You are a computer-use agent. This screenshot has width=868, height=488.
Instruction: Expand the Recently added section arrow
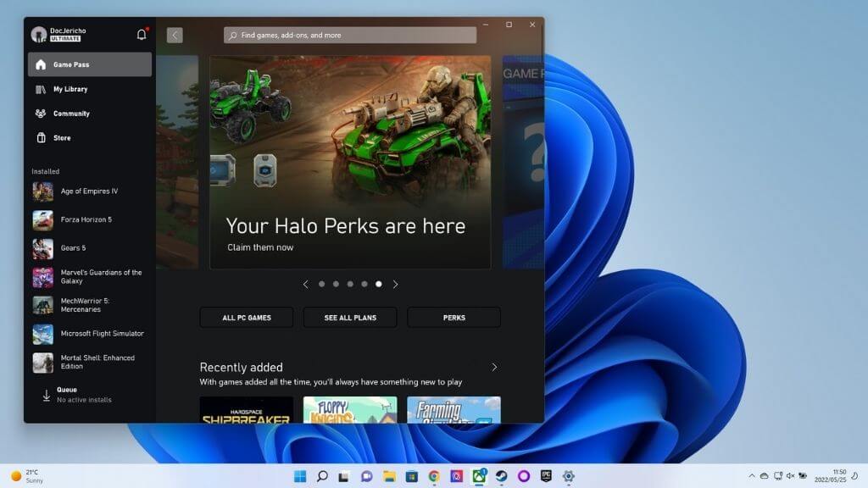[x=494, y=367]
